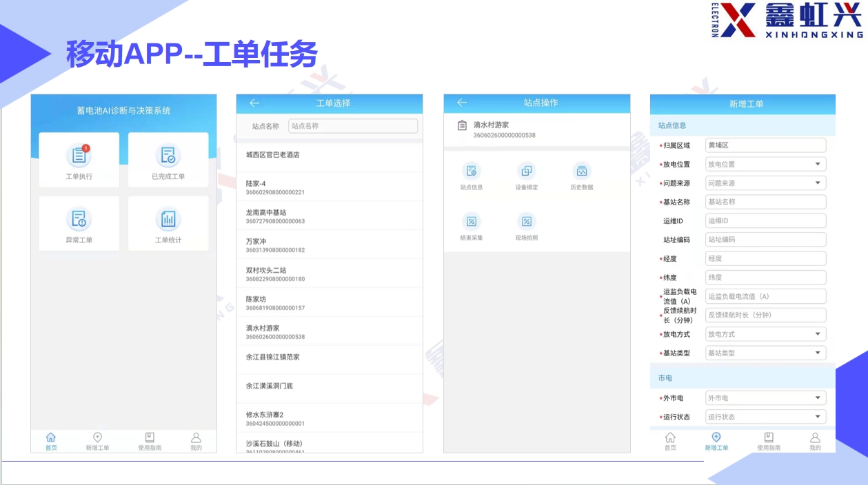This screenshot has height=485, width=868.
Task: Select 双村坎头二站 in the list
Action: [x=330, y=274]
